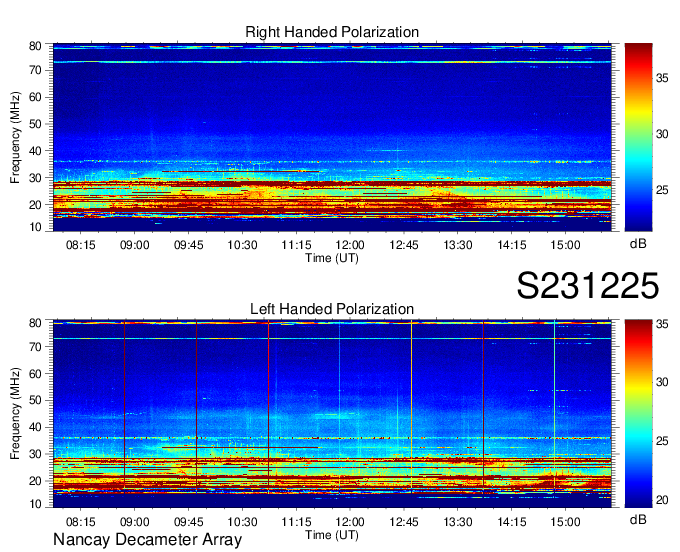The image size is (680, 552).
Task: Click the 50 MHz tick label on the right-handed plot
Action: point(35,124)
